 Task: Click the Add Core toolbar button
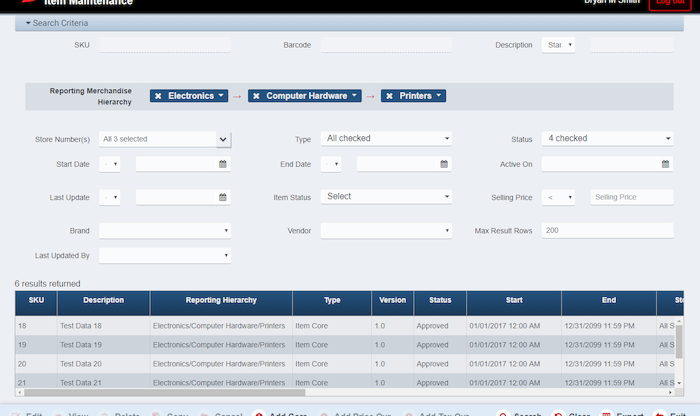point(280,414)
